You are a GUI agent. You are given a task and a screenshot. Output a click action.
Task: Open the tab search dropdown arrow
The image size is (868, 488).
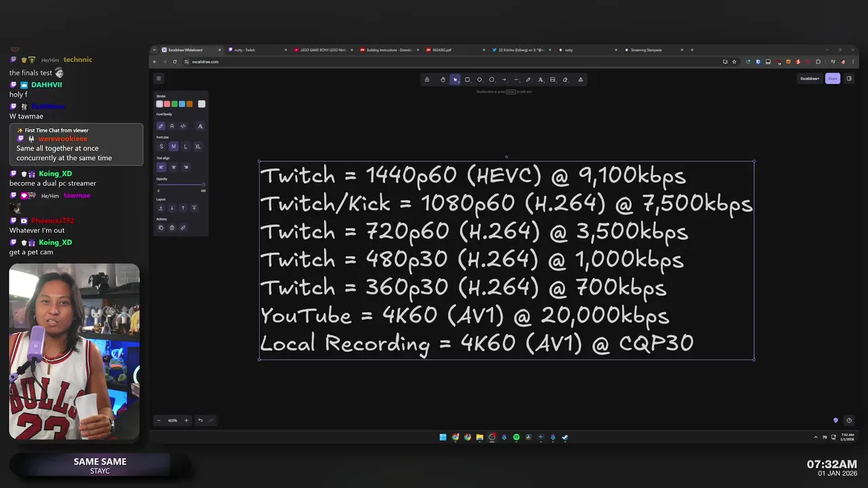click(x=155, y=49)
